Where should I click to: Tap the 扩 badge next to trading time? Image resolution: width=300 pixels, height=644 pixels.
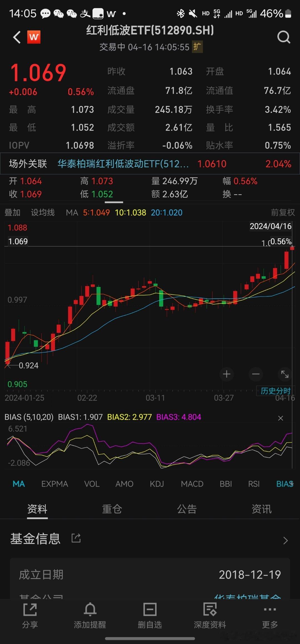click(x=197, y=47)
